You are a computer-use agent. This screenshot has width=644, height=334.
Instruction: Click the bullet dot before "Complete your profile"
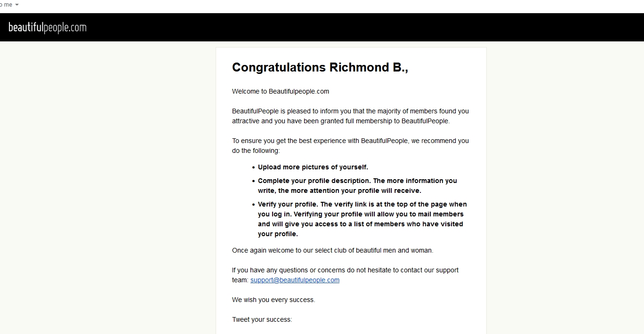pyautogui.click(x=254, y=181)
